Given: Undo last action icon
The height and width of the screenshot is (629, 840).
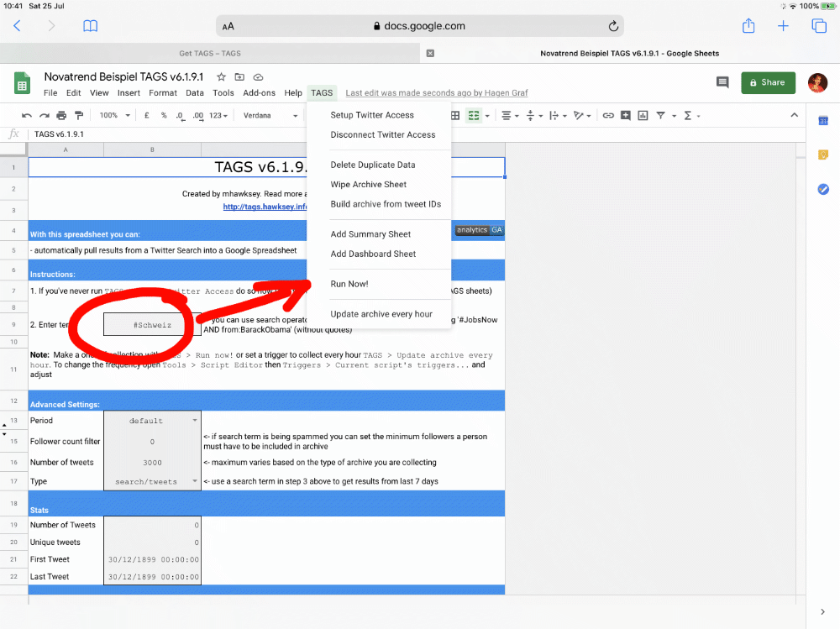Looking at the screenshot, I should click(x=27, y=115).
